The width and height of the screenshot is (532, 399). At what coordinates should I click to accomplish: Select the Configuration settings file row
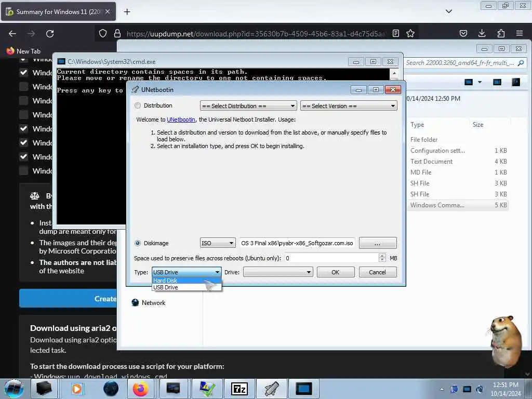pos(458,150)
